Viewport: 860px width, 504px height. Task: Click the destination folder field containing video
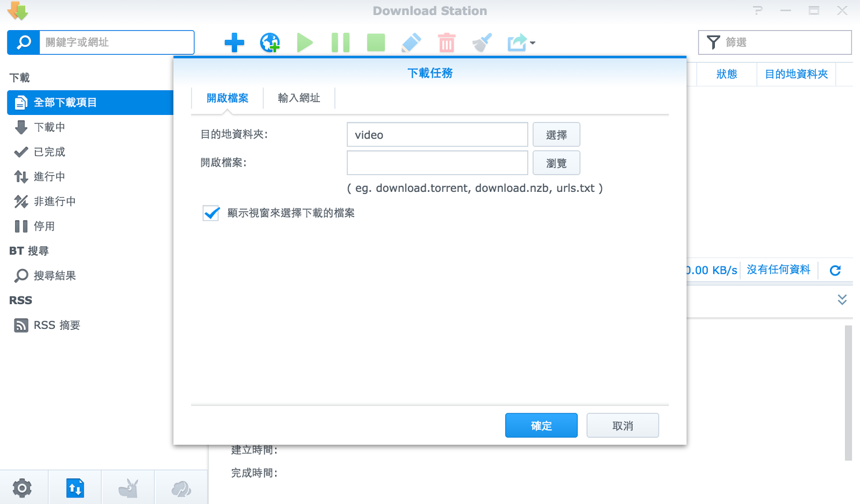438,135
